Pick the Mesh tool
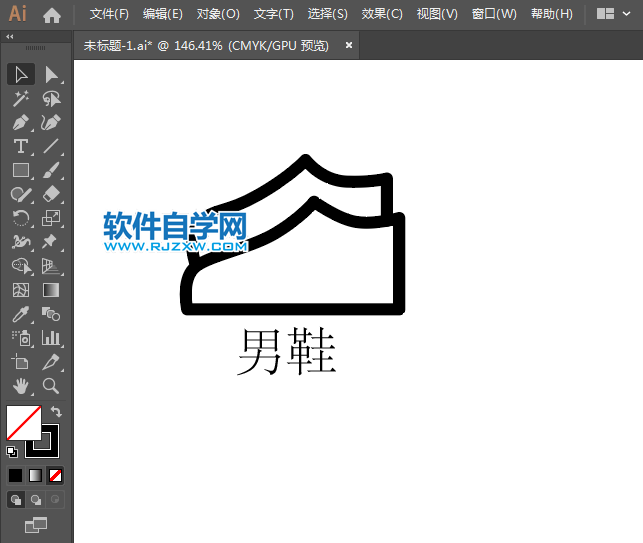This screenshot has width=643, height=543. pos(21,290)
